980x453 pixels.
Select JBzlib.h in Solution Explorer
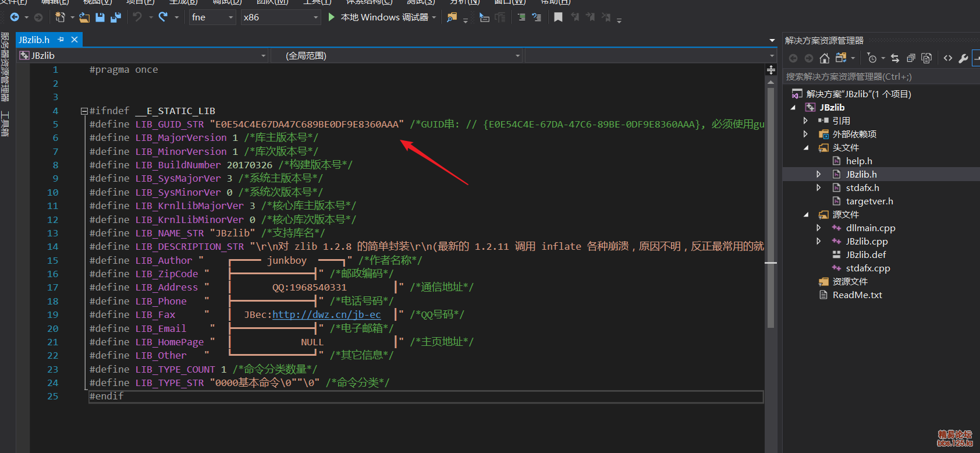coord(861,174)
